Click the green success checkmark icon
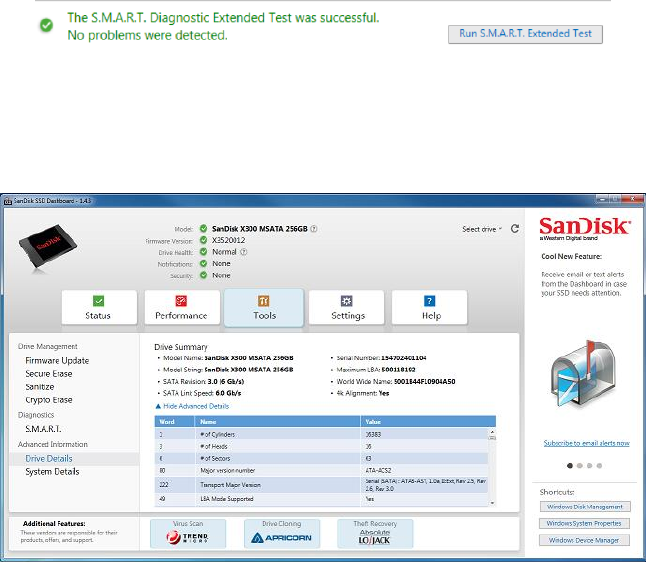 coord(47,25)
